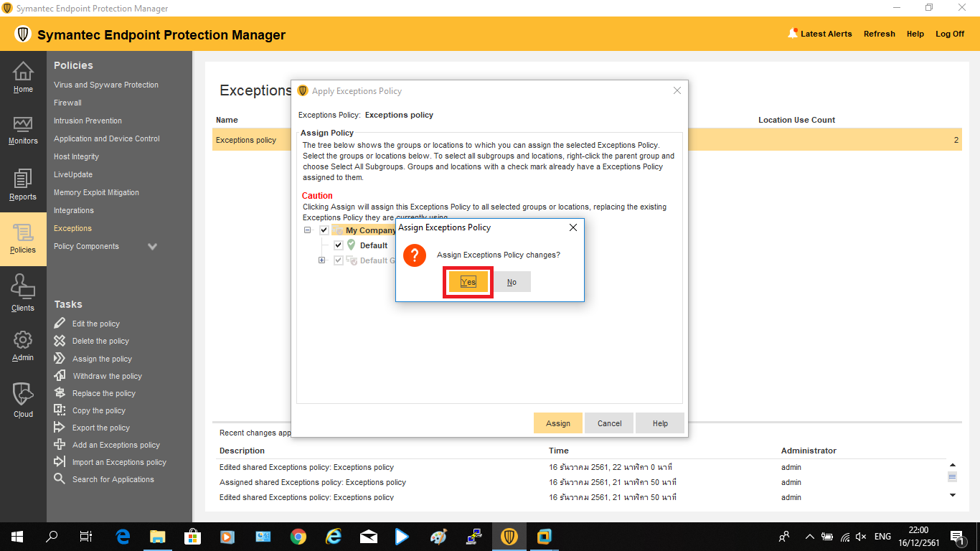Viewport: 980px width, 551px height.
Task: Open the Monitors section icon
Action: coord(23,125)
